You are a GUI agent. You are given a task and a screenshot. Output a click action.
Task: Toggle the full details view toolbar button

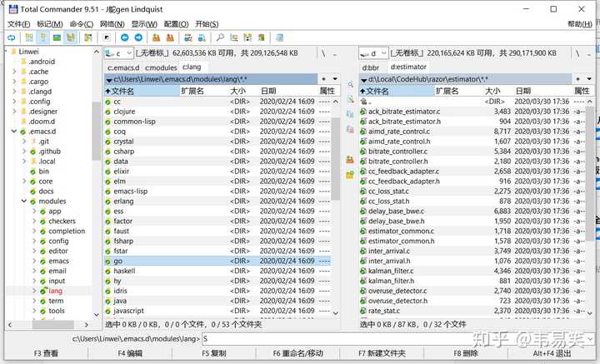(x=42, y=37)
